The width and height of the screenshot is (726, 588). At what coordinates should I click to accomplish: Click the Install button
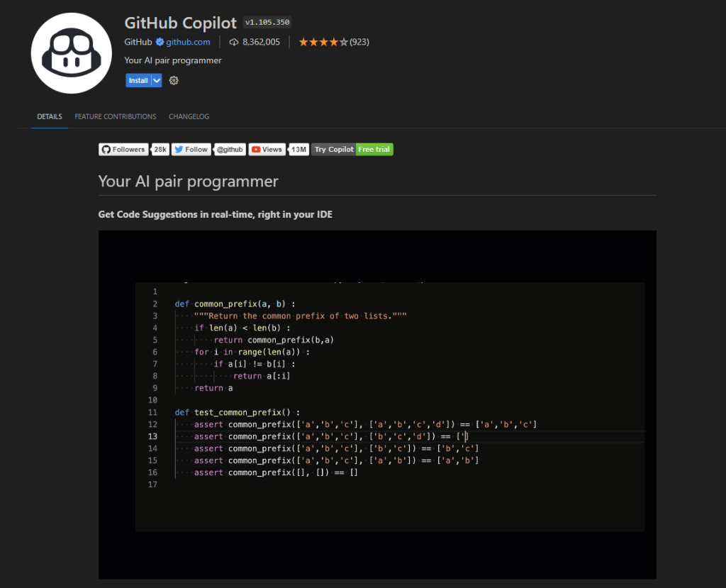coord(138,81)
